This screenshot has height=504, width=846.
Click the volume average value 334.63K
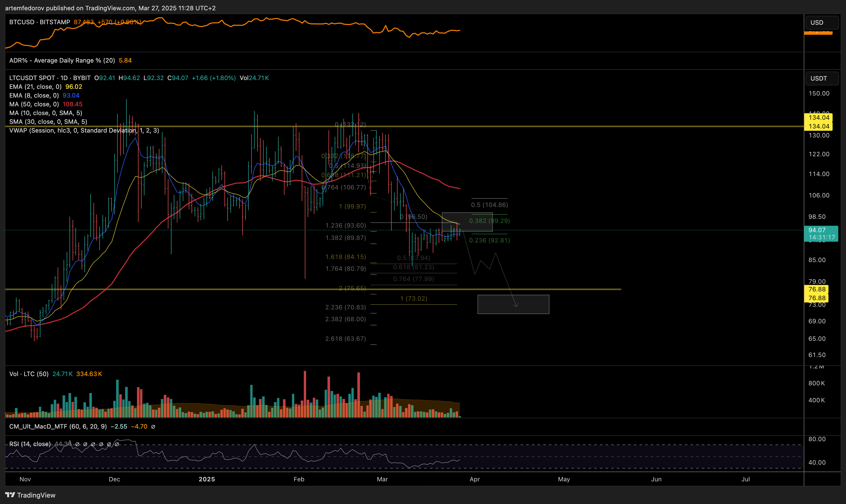point(89,374)
